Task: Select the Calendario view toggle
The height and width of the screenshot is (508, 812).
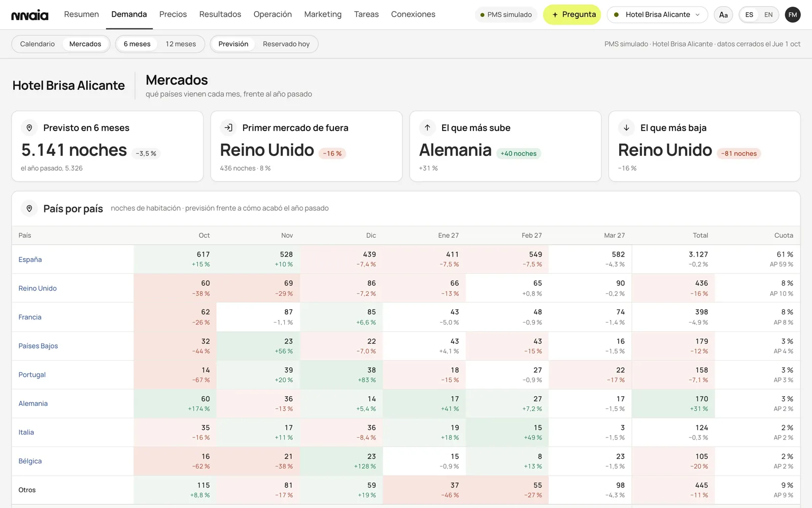Action: tap(38, 44)
